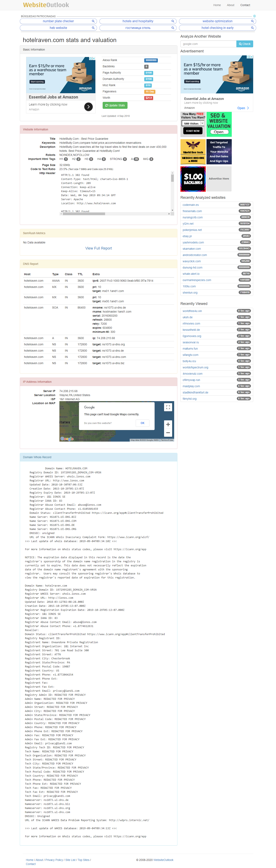The image size is (276, 868).
Task: Open pokerjenius.net in recently analyzed
Action: click(192, 230)
